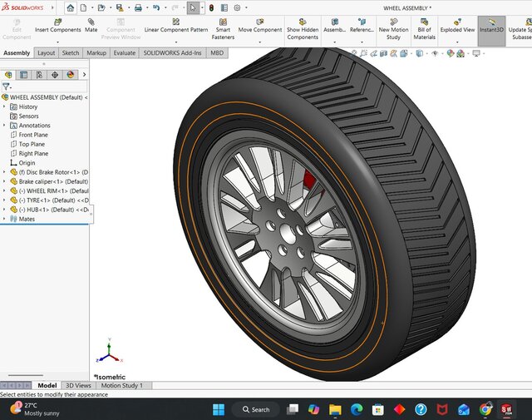Open the ConfigurationManager tab icon
Screen dimensions: 532x420
point(39,75)
